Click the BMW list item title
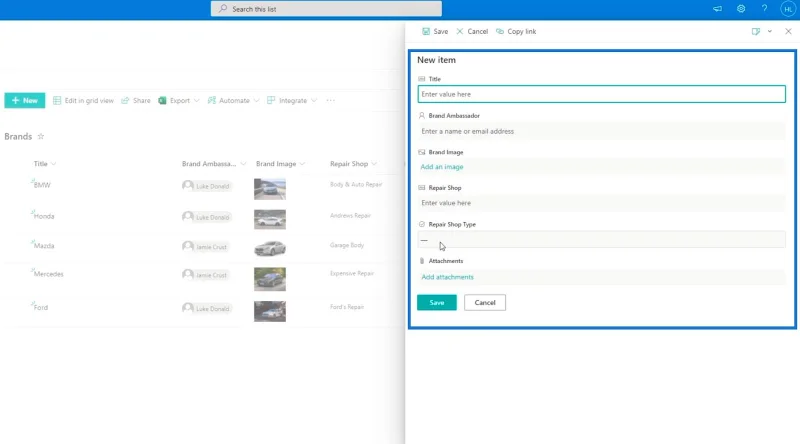The image size is (800, 444). point(42,185)
